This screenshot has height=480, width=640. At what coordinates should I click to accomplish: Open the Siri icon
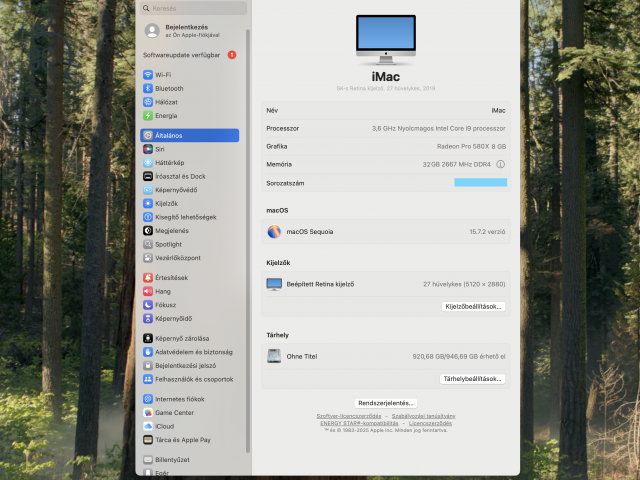pyautogui.click(x=148, y=149)
